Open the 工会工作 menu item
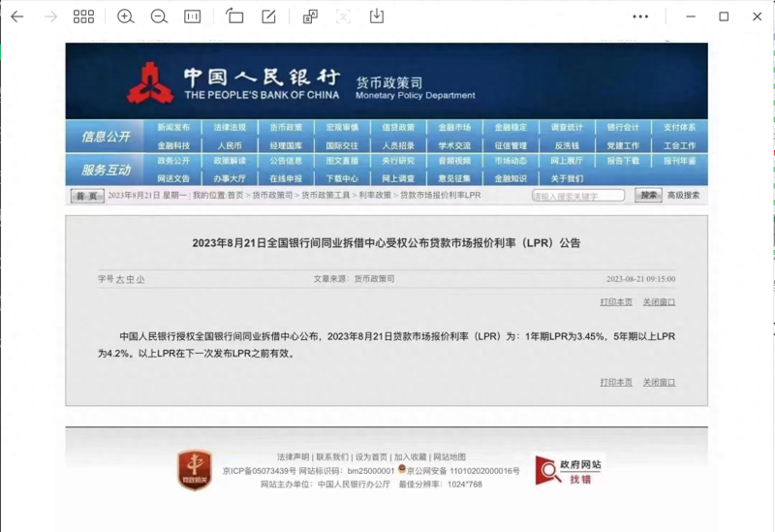Image resolution: width=775 pixels, height=532 pixels. 680,146
